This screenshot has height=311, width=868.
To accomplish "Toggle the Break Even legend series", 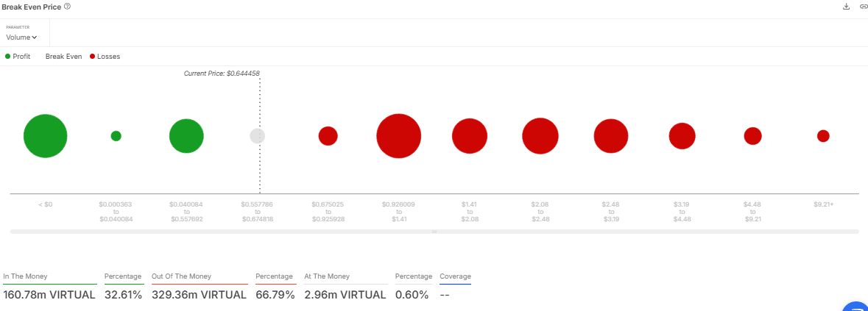I will tap(63, 57).
